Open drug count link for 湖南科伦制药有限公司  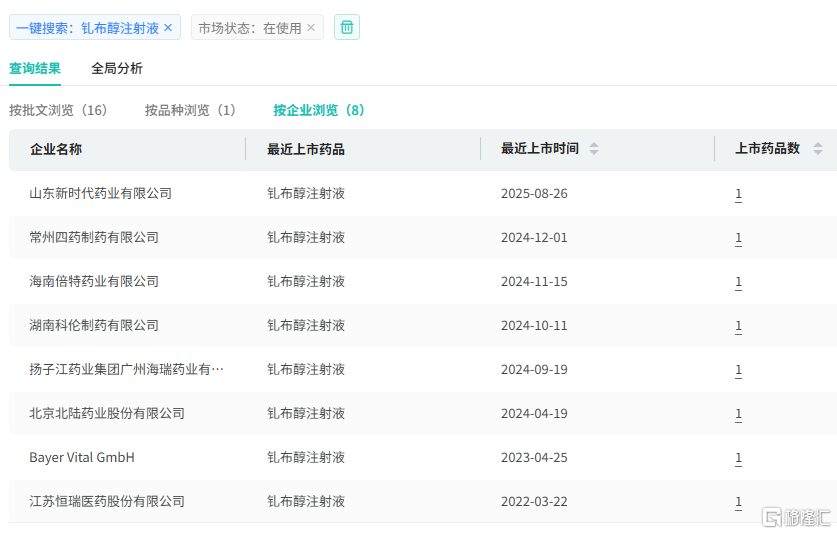(x=738, y=326)
